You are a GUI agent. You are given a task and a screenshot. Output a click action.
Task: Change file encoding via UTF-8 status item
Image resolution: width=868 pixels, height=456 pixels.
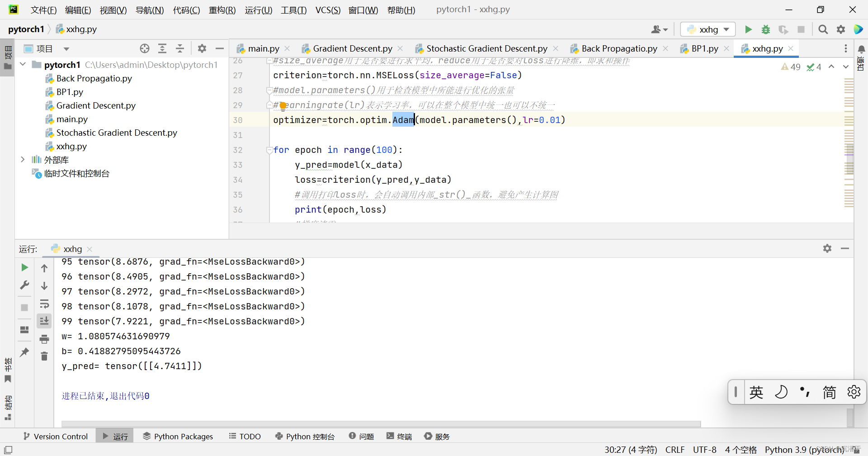point(704,450)
